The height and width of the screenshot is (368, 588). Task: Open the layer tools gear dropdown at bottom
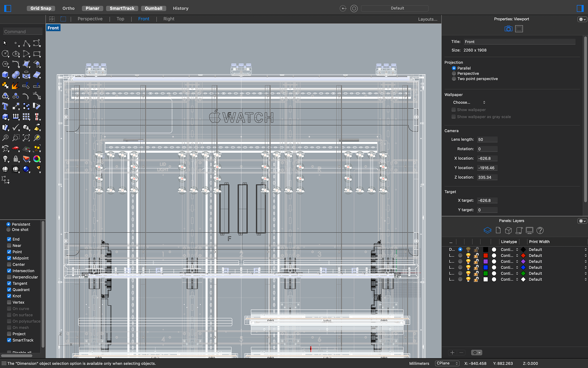pos(477,353)
